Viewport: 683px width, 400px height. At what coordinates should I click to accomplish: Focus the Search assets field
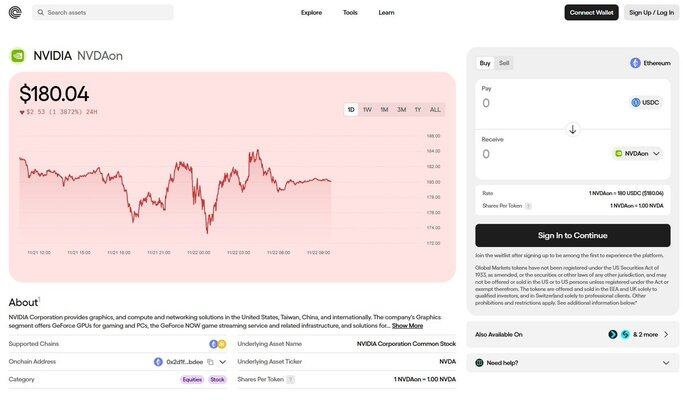click(104, 13)
